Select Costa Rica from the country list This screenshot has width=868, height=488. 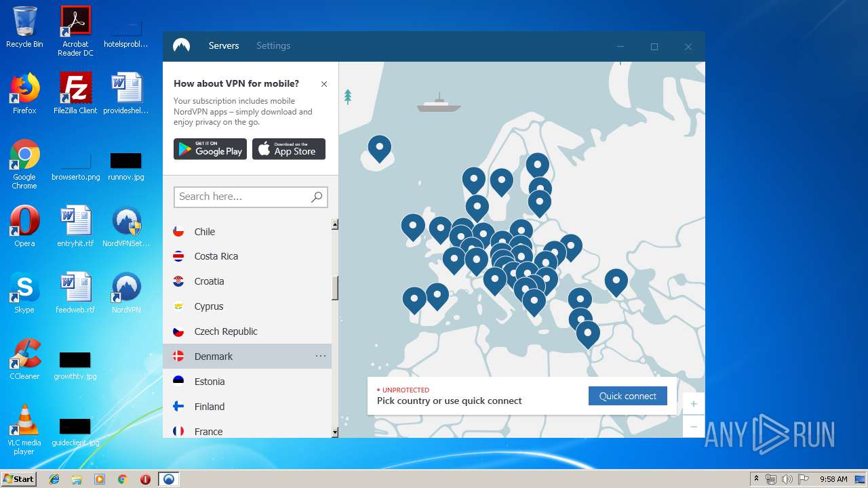(x=247, y=256)
